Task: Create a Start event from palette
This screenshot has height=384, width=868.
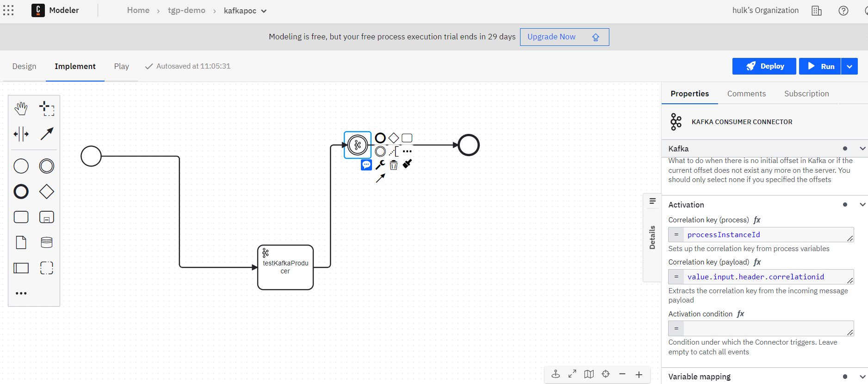Action: [x=21, y=166]
